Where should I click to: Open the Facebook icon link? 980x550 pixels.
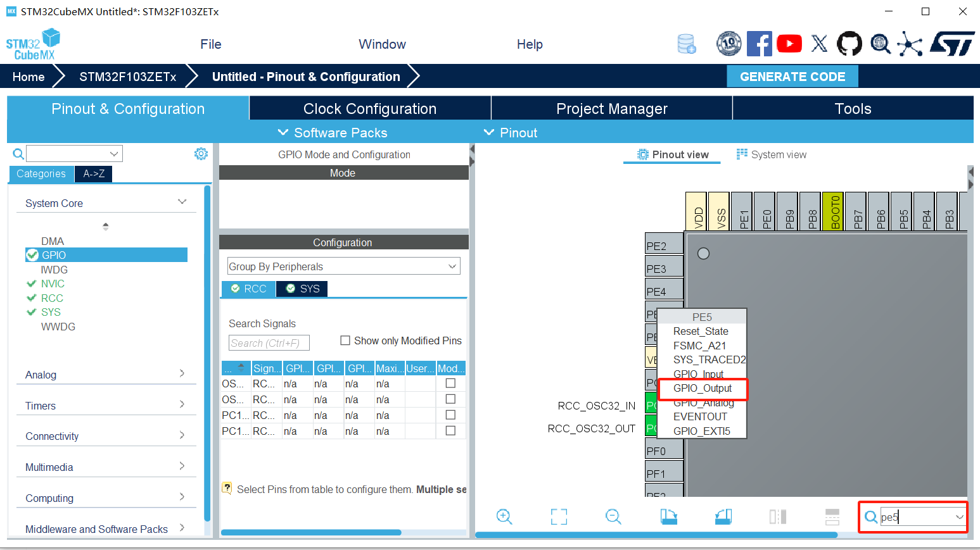pyautogui.click(x=759, y=44)
